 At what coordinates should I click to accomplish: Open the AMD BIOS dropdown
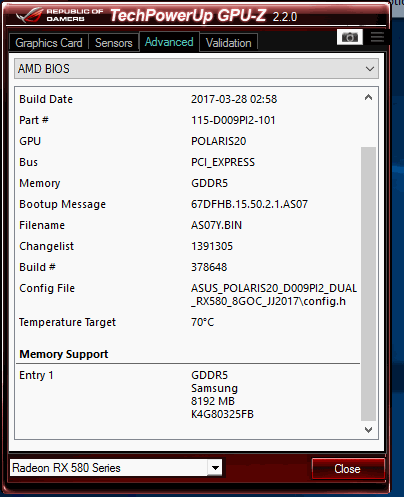(196, 69)
